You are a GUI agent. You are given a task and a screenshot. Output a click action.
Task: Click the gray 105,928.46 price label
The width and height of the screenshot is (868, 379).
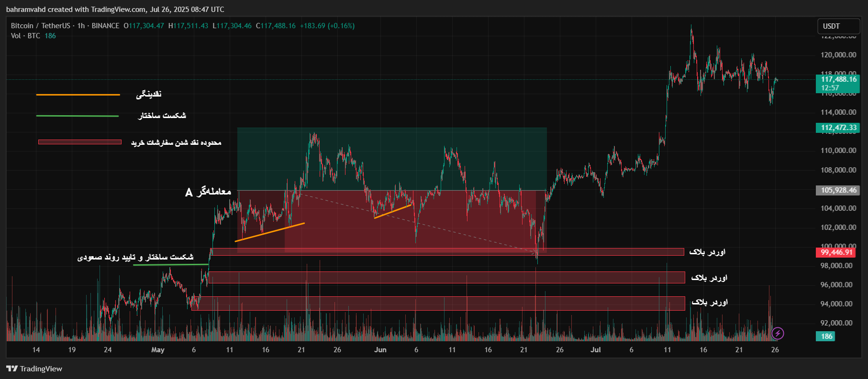coord(838,190)
